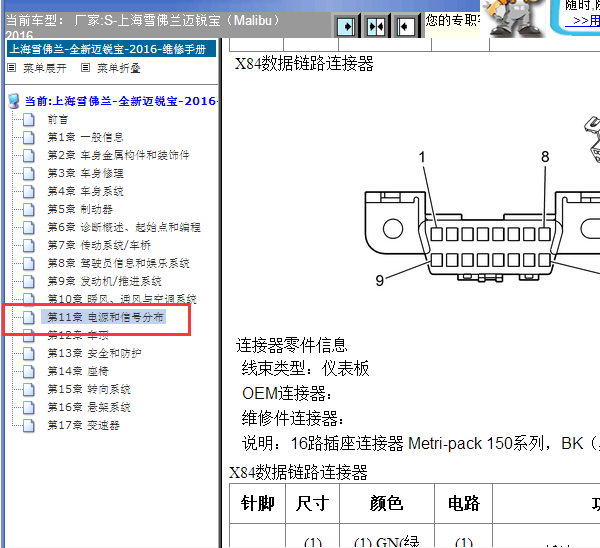Click the page icon next to 第3章 车身修理

pyautogui.click(x=29, y=173)
